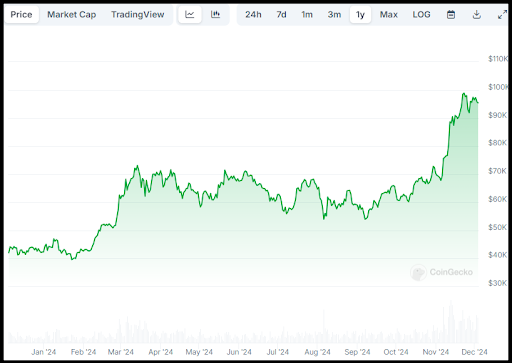Open the TradingView tab
The height and width of the screenshot is (363, 512).
(138, 15)
